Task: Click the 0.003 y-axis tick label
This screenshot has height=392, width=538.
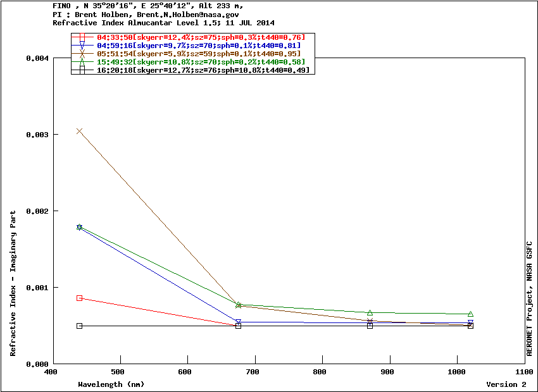Action: pyautogui.click(x=37, y=135)
